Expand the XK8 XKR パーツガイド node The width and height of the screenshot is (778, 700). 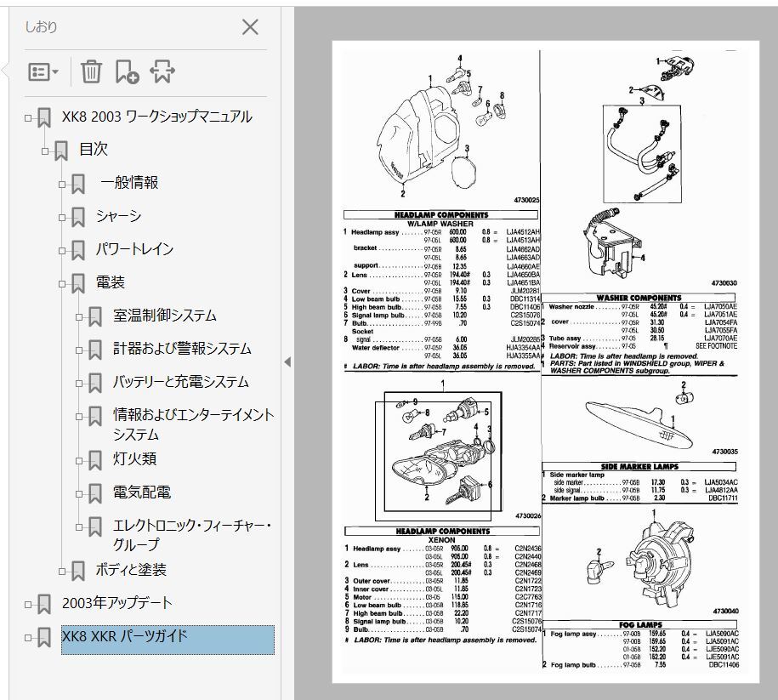(x=28, y=638)
